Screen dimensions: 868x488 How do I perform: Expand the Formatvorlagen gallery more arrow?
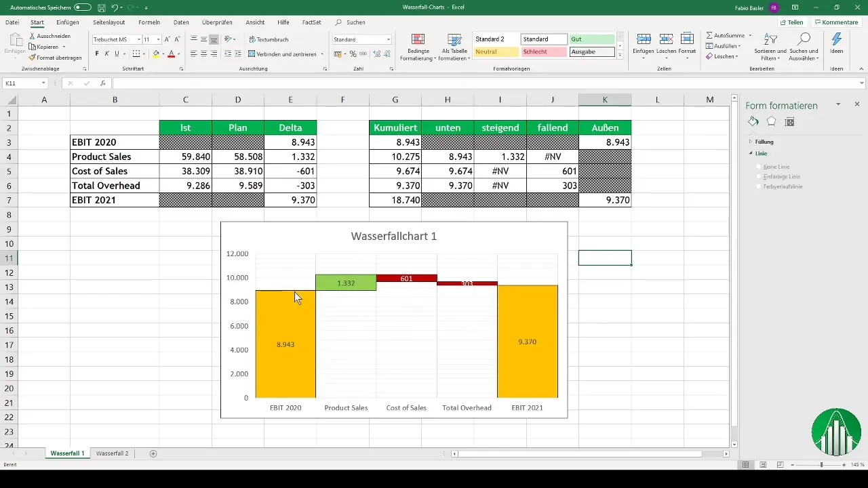[x=620, y=56]
